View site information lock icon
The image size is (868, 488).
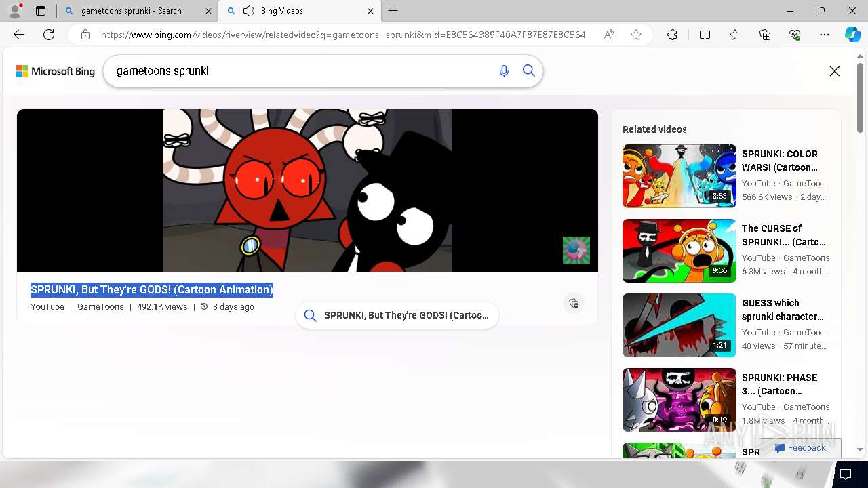pos(85,35)
